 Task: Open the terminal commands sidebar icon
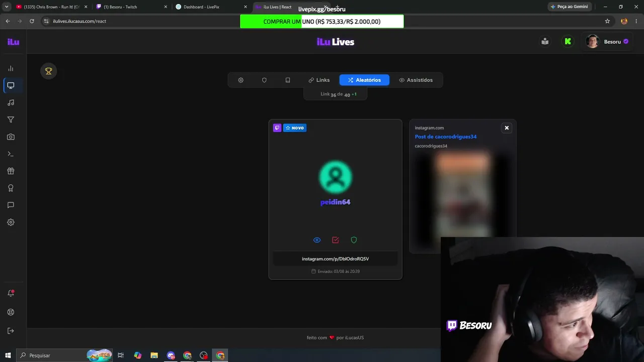[x=11, y=154]
